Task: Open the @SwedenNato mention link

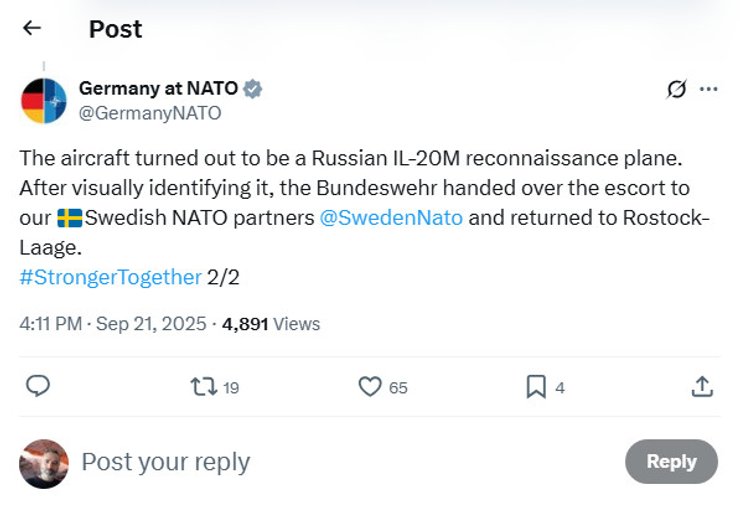Action: pos(391,217)
